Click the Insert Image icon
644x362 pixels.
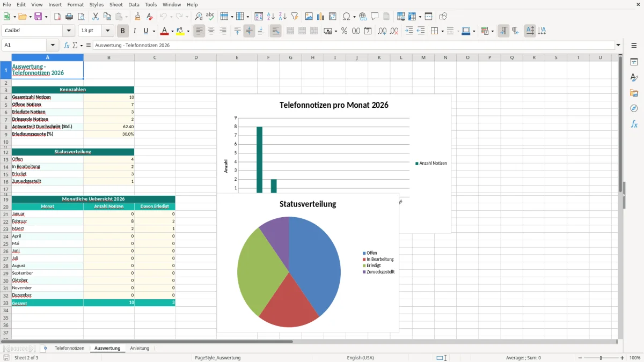[309, 17]
